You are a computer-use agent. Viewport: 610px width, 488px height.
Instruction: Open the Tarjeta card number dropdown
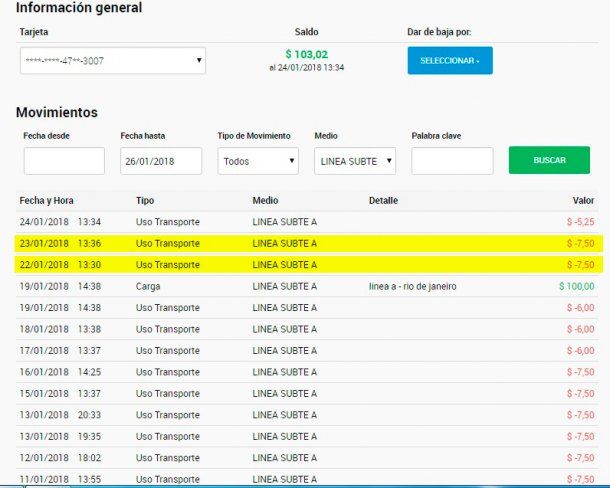click(113, 61)
